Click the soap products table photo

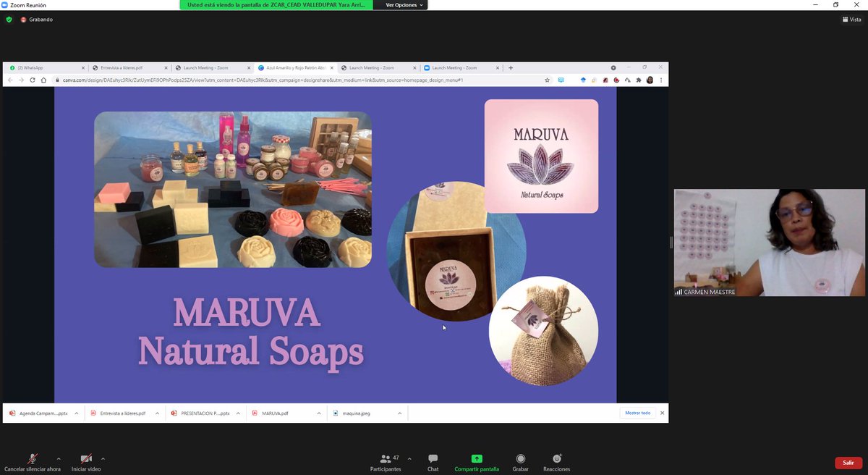[x=233, y=190]
